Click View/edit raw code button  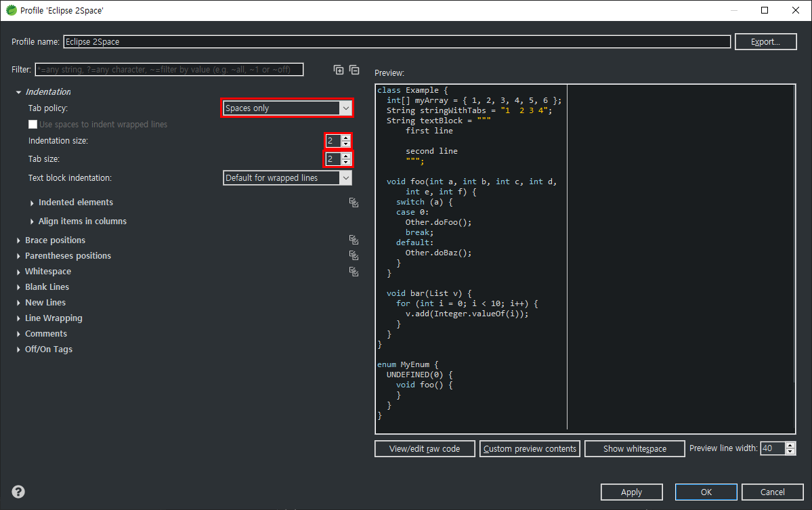click(425, 449)
